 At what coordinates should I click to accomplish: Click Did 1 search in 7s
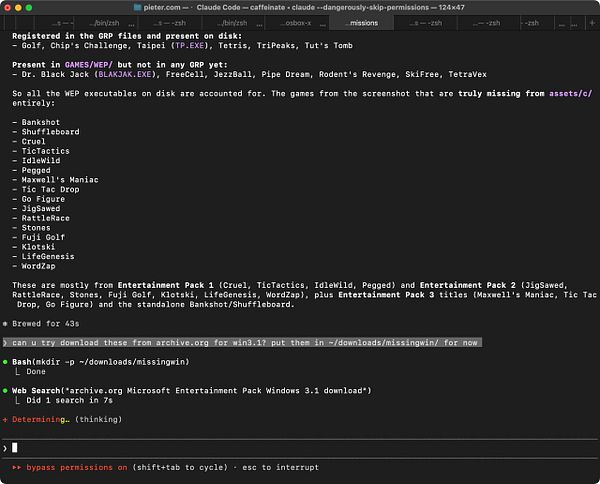tap(70, 400)
